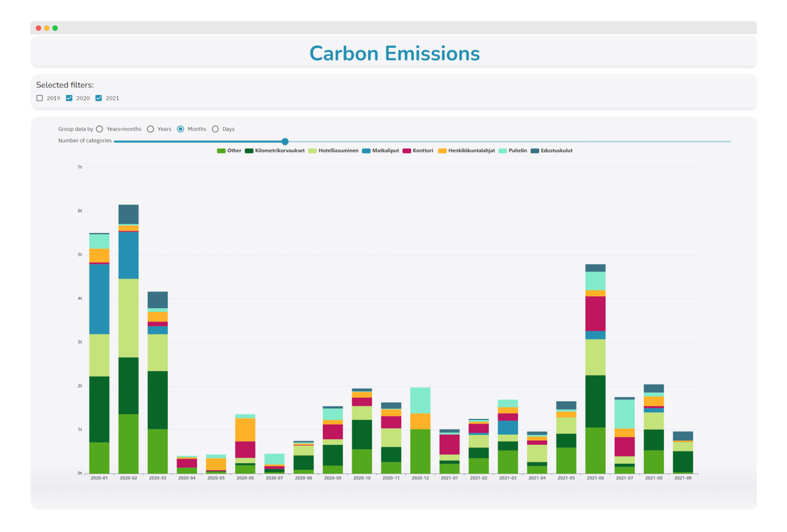Toggle the Kilometrikorvaukset legend swatch
The height and width of the screenshot is (532, 787).
tap(249, 151)
